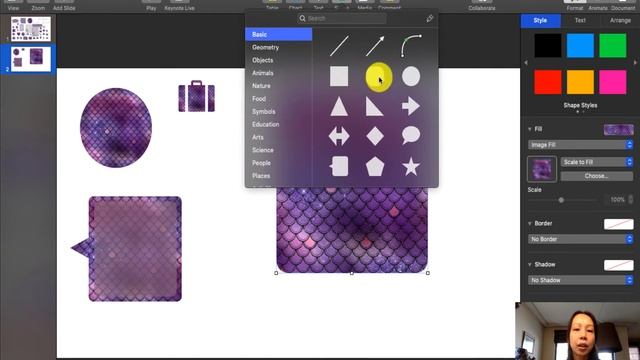Image resolution: width=640 pixels, height=360 pixels.
Task: Insert the diamond shape
Action: click(x=375, y=136)
